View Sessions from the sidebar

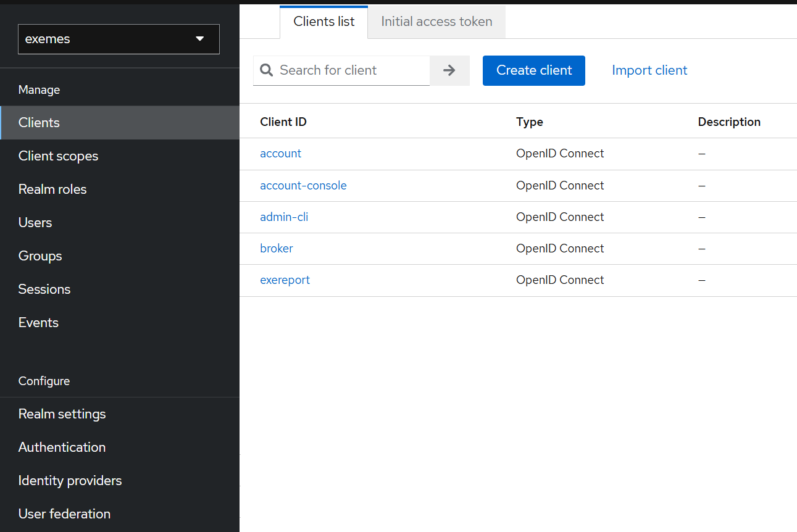(44, 289)
